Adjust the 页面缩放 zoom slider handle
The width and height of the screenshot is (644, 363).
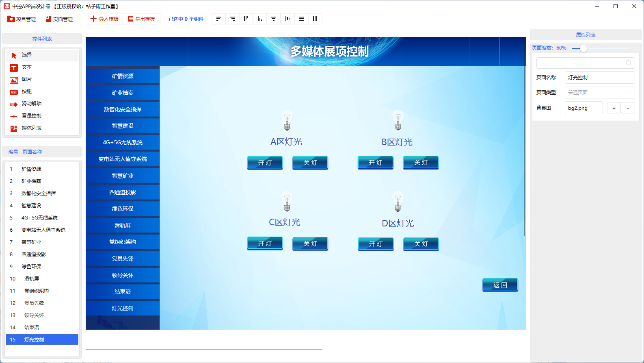click(583, 48)
